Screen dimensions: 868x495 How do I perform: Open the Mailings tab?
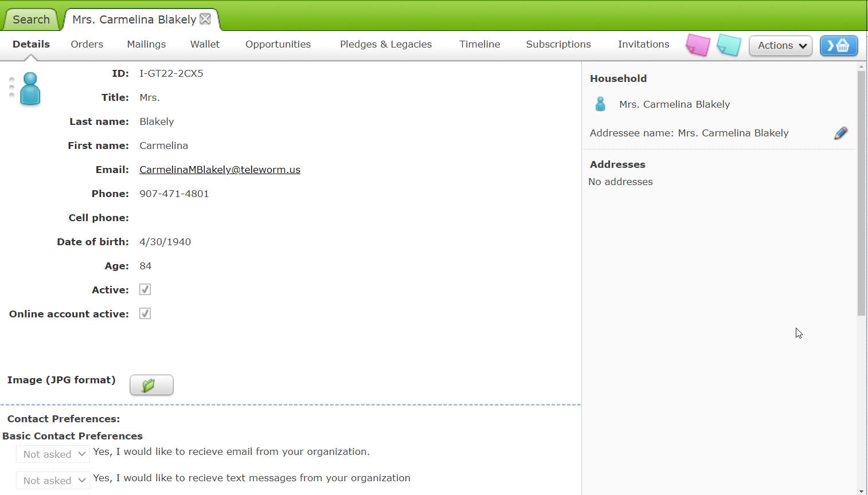[x=146, y=44]
